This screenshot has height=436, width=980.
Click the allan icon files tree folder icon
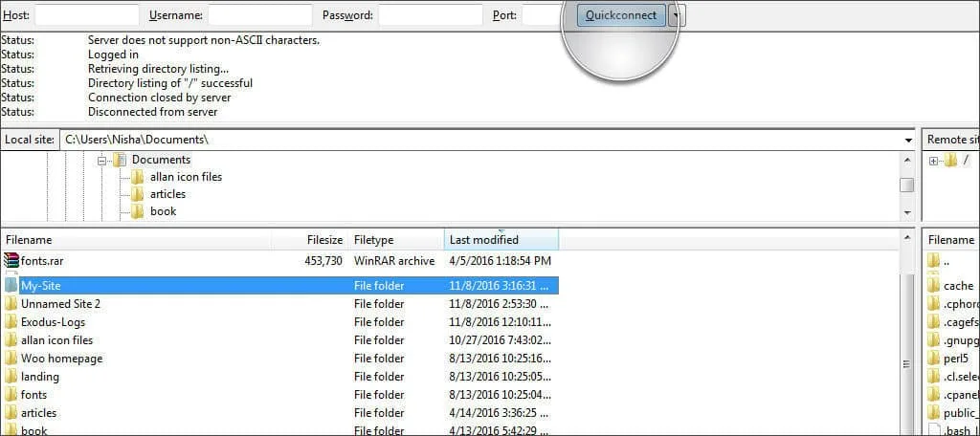138,177
